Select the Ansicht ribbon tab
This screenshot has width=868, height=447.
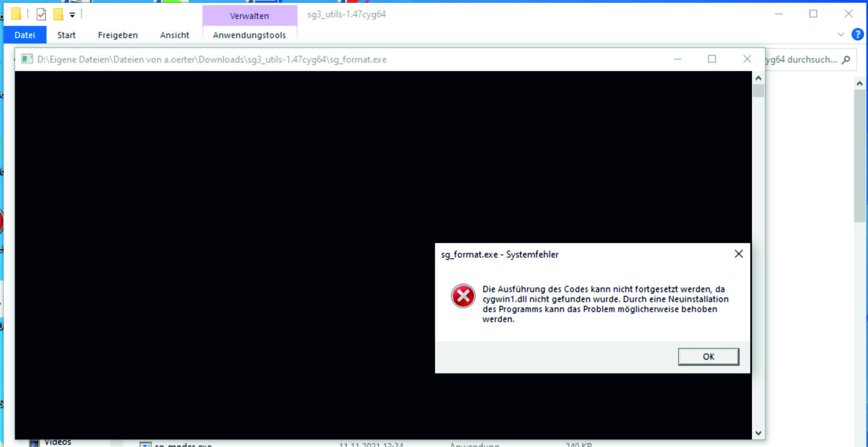tap(174, 35)
